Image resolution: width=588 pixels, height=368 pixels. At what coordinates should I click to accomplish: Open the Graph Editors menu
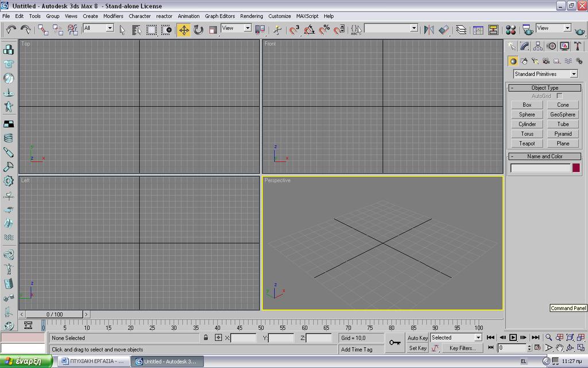[220, 16]
